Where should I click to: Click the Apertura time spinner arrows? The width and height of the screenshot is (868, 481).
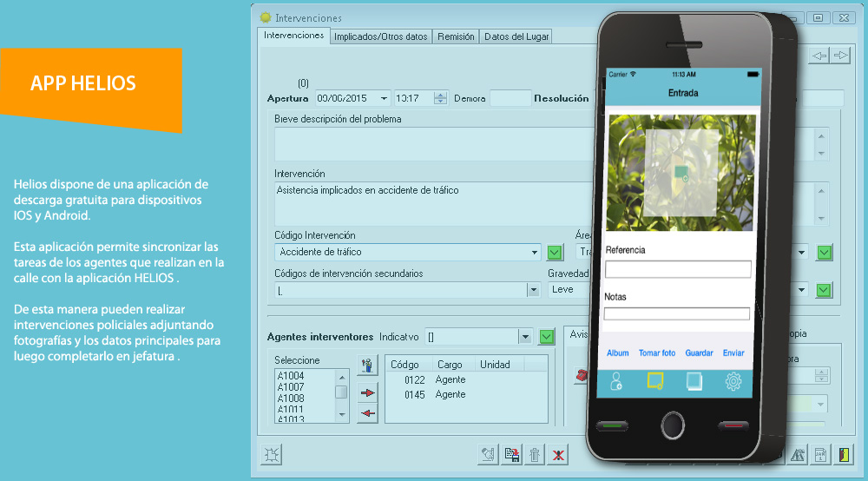tap(440, 98)
